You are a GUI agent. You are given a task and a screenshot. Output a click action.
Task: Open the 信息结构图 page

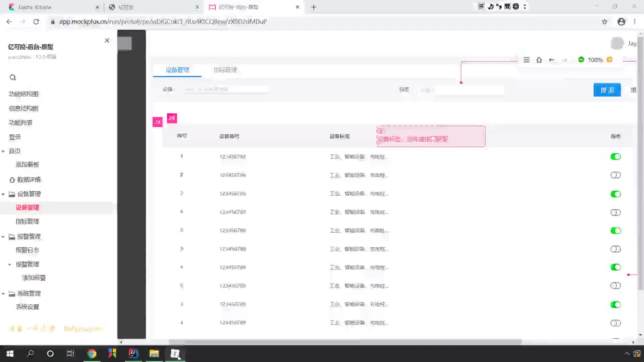[23, 108]
